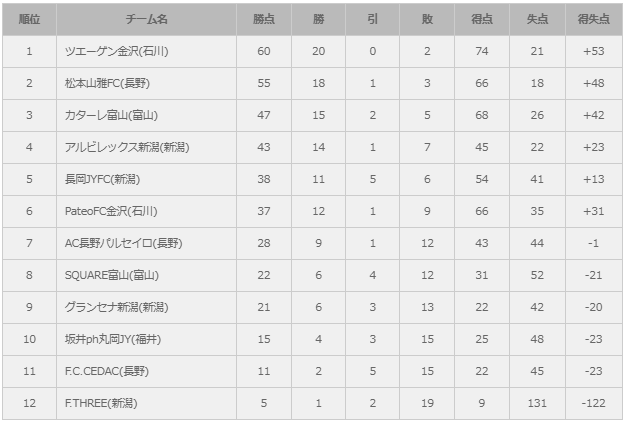The width and height of the screenshot is (627, 425).
Task: Click team name PateoFC金沢(石川)
Action: 111,211
